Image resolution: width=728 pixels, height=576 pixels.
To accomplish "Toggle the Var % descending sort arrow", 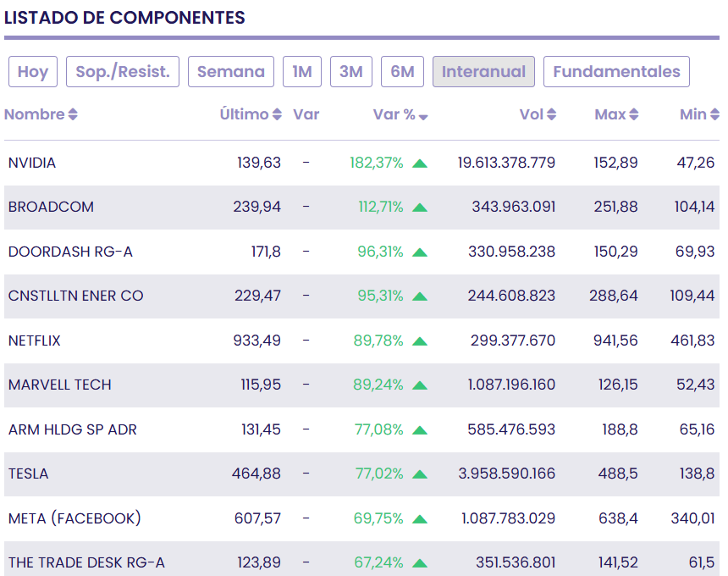I will (423, 116).
